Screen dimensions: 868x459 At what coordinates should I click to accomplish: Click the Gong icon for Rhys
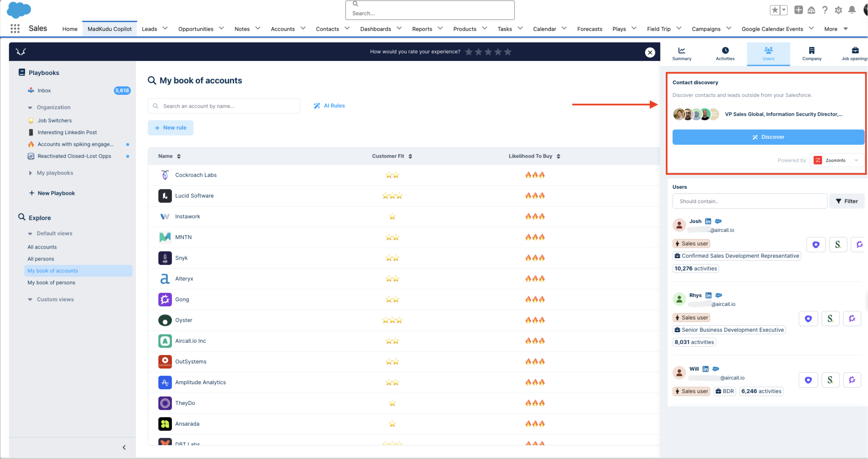(852, 319)
